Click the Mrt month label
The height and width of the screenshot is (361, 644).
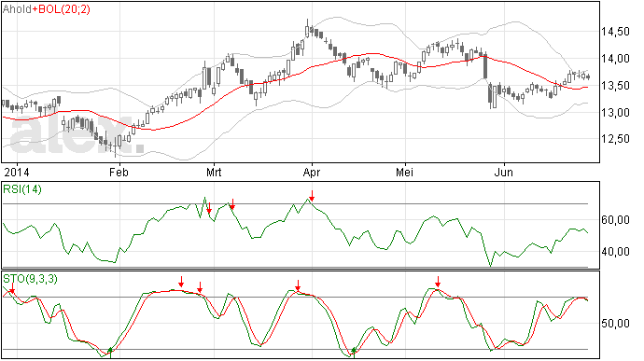point(214,172)
